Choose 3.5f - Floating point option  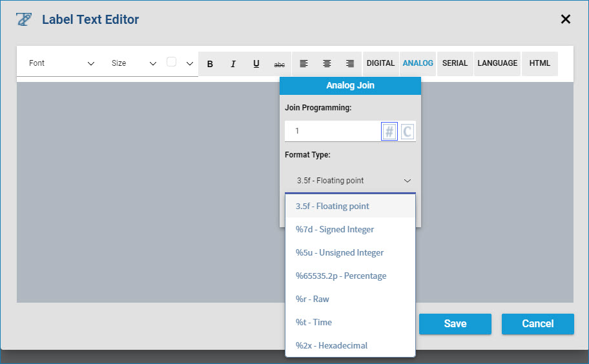[x=350, y=206]
